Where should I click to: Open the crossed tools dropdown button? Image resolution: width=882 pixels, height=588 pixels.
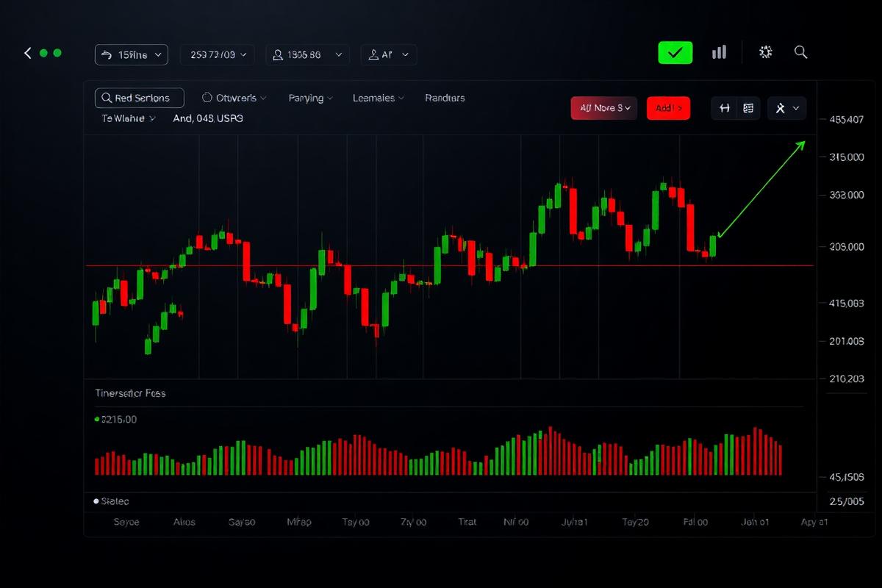pos(787,108)
